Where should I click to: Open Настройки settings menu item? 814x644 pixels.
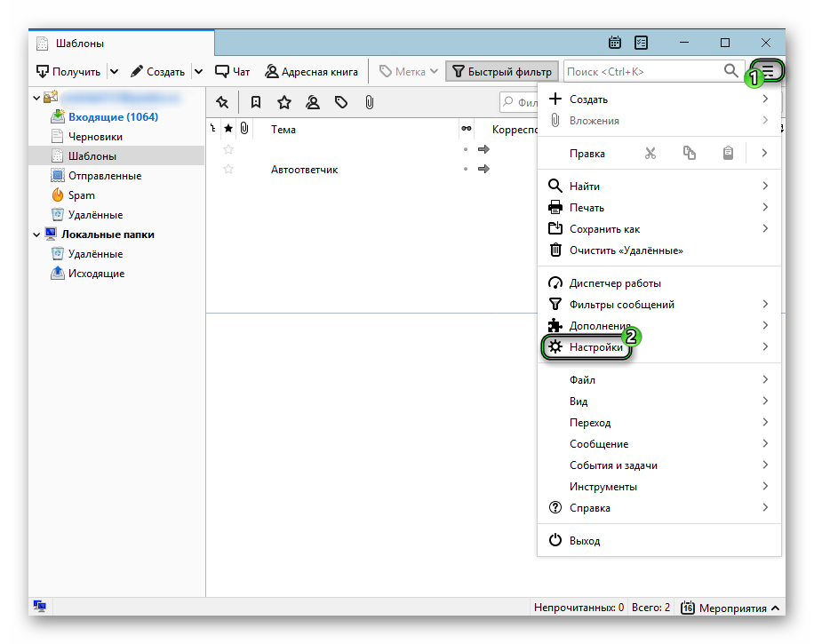click(x=658, y=347)
